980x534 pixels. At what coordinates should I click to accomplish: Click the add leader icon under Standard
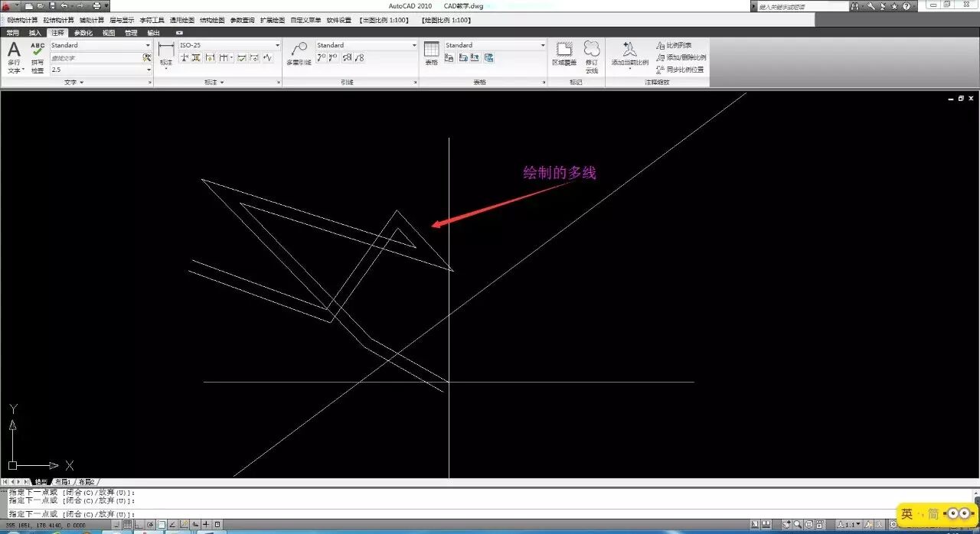(322, 57)
